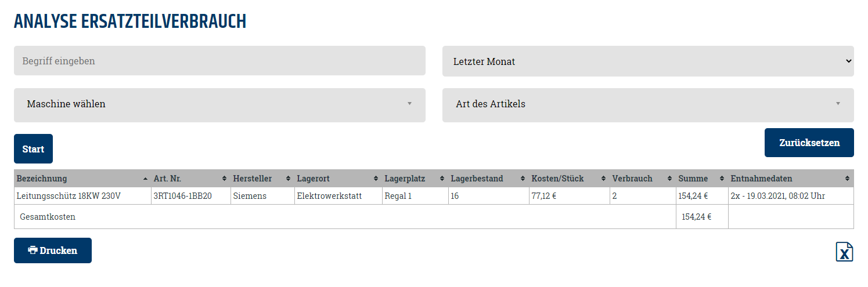Click the Drucken print button
The image size is (868, 287).
point(53,250)
